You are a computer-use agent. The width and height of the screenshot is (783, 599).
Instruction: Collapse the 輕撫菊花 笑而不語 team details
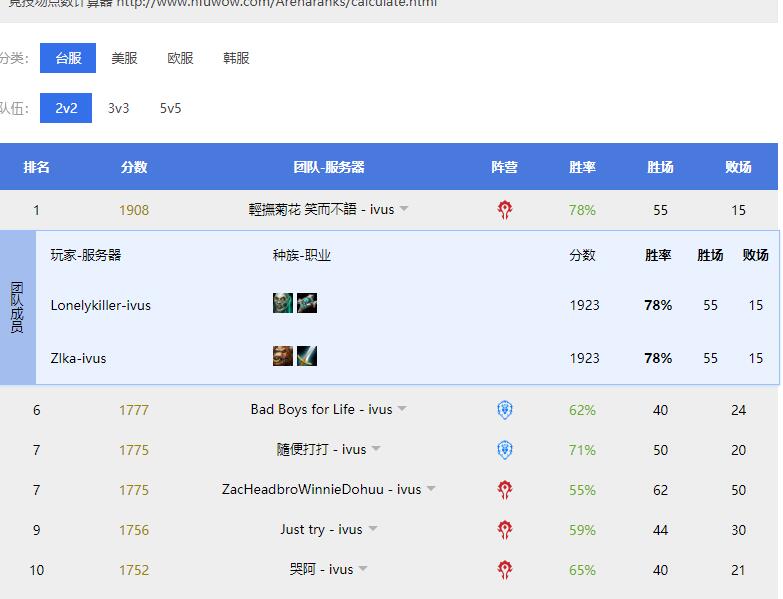[404, 210]
